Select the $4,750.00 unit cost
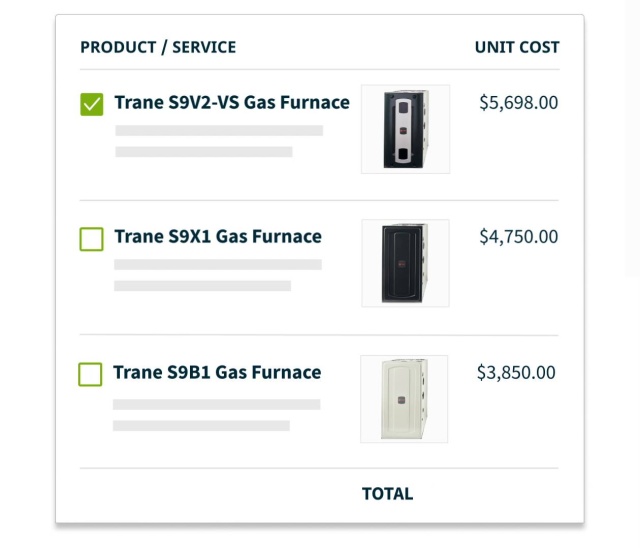 [518, 237]
